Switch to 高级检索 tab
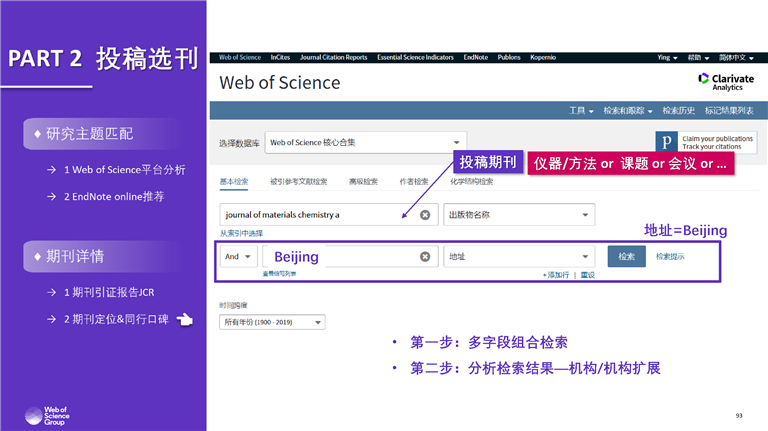The height and width of the screenshot is (431, 768). click(x=363, y=182)
